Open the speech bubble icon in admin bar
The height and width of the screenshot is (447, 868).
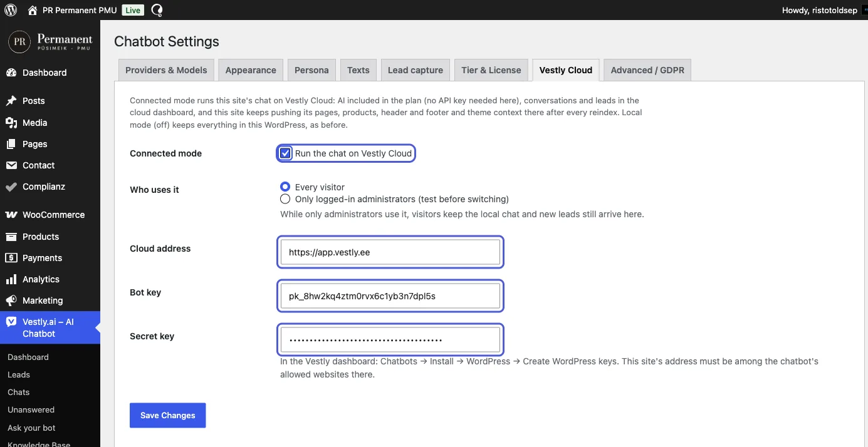click(x=157, y=10)
